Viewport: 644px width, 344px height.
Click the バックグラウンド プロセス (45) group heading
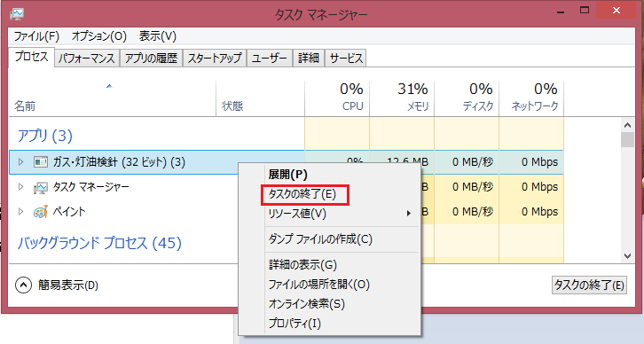click(99, 243)
